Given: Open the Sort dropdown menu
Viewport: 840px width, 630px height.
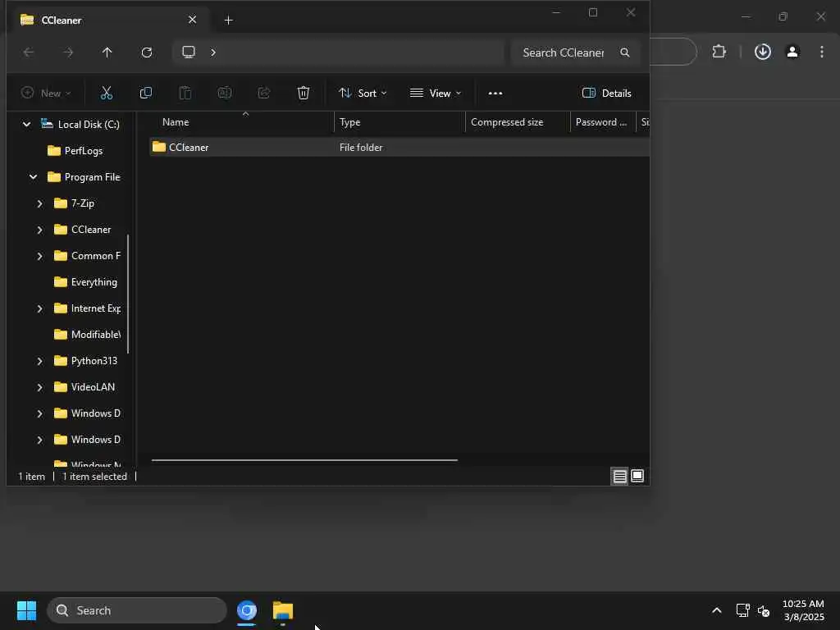Looking at the screenshot, I should point(362,94).
